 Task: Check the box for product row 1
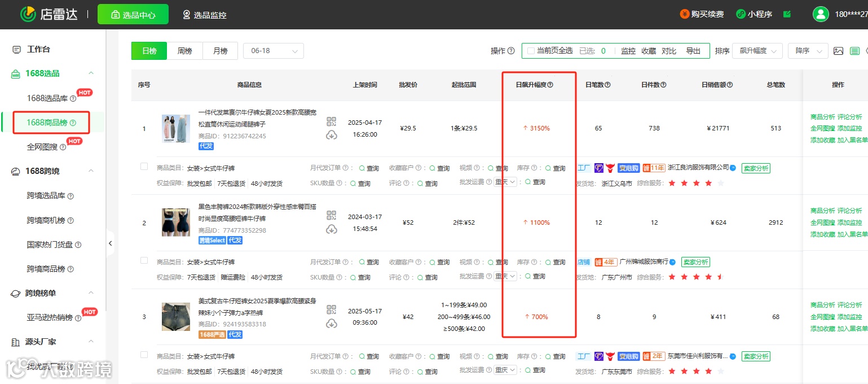[x=144, y=166]
